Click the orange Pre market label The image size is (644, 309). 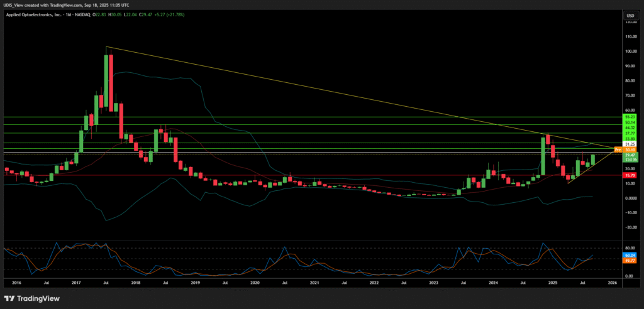click(x=617, y=150)
